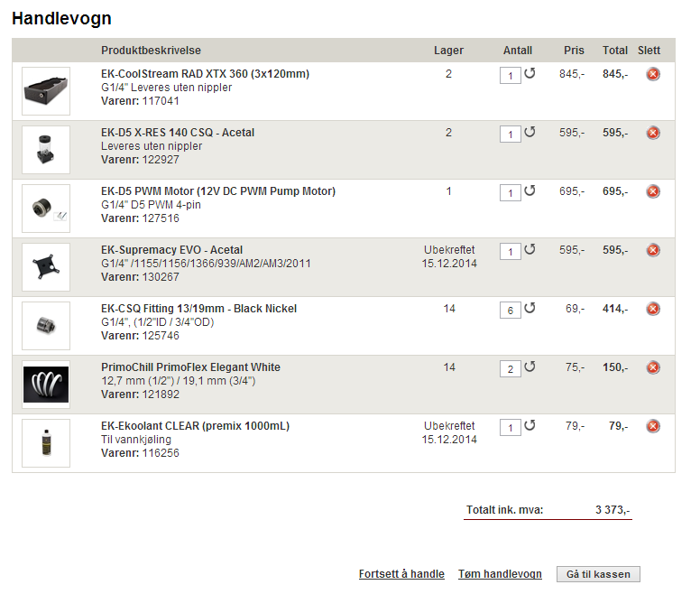Update quantity for EK-CSQ Fitting row

pos(530,308)
